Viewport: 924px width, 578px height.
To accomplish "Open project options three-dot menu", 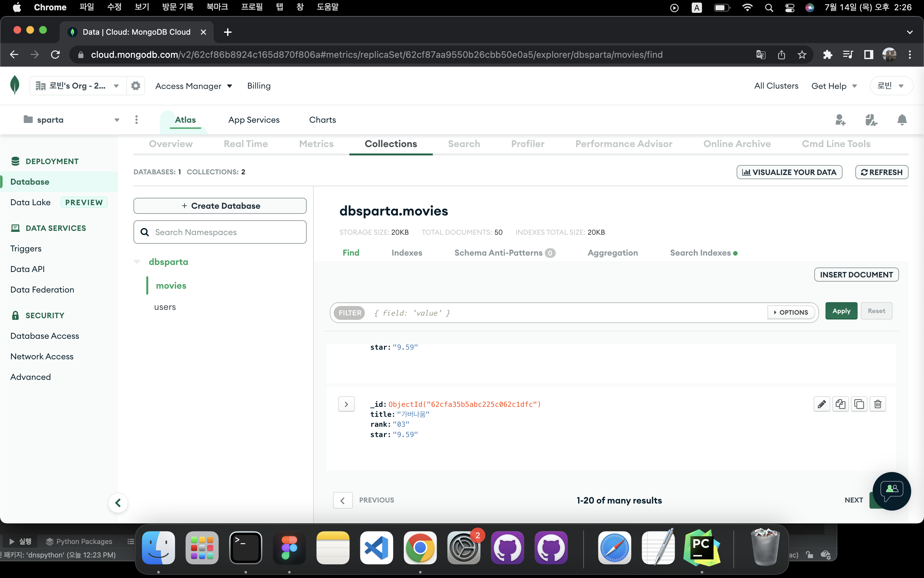I will (136, 120).
